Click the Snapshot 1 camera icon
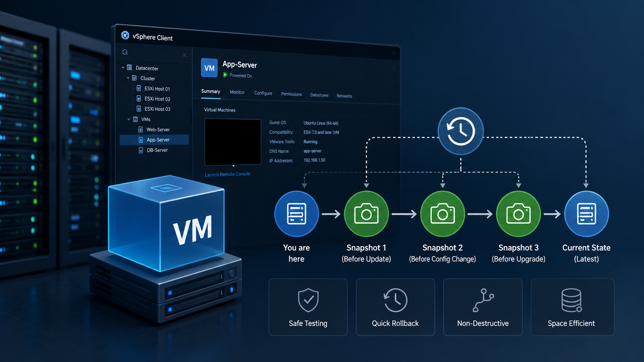The height and width of the screenshot is (362, 644). (366, 214)
